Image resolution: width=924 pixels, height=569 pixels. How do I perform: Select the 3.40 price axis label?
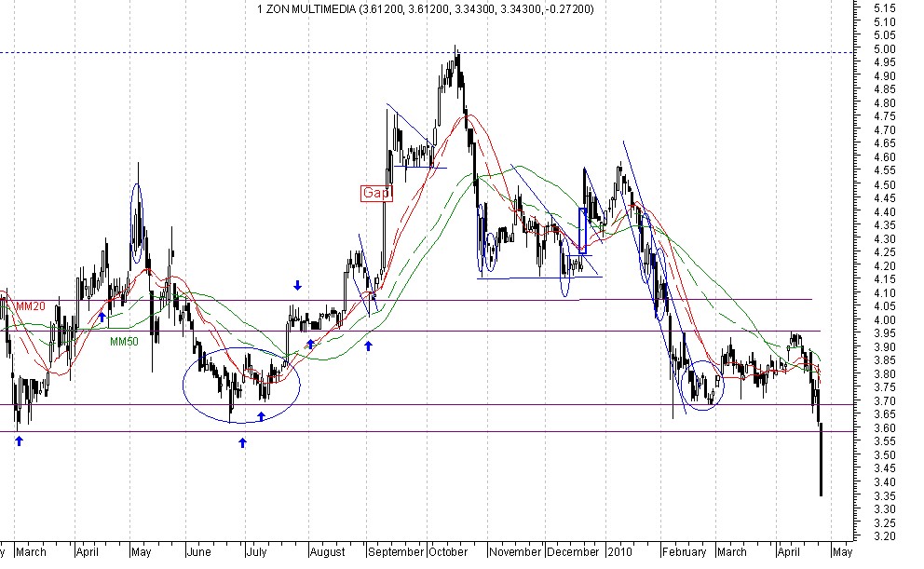pyautogui.click(x=886, y=482)
